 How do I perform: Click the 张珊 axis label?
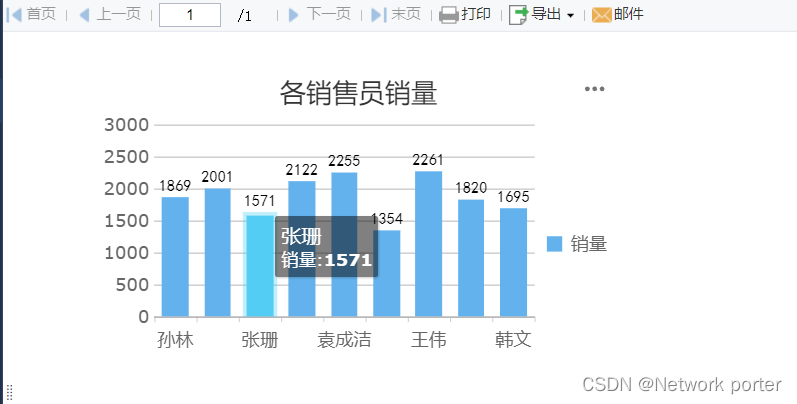pyautogui.click(x=260, y=339)
